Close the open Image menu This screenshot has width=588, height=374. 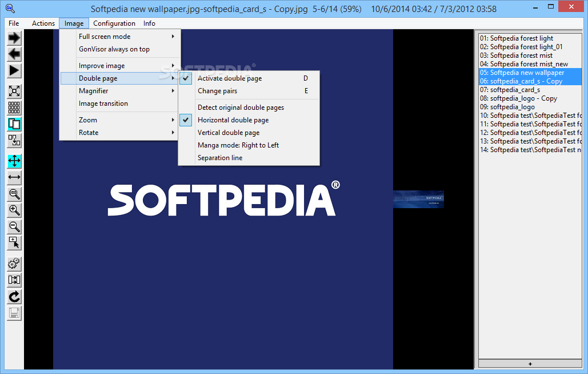coord(74,23)
